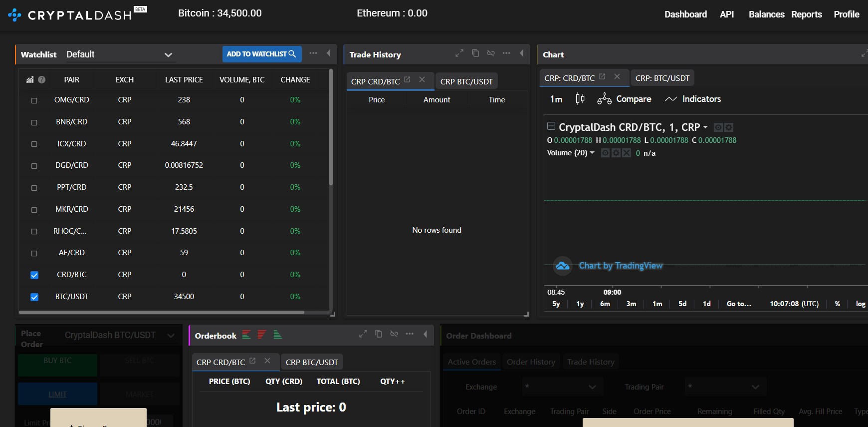Check the OMG/CRD watchlist checkbox
Viewport: 868px width, 427px height.
point(34,100)
